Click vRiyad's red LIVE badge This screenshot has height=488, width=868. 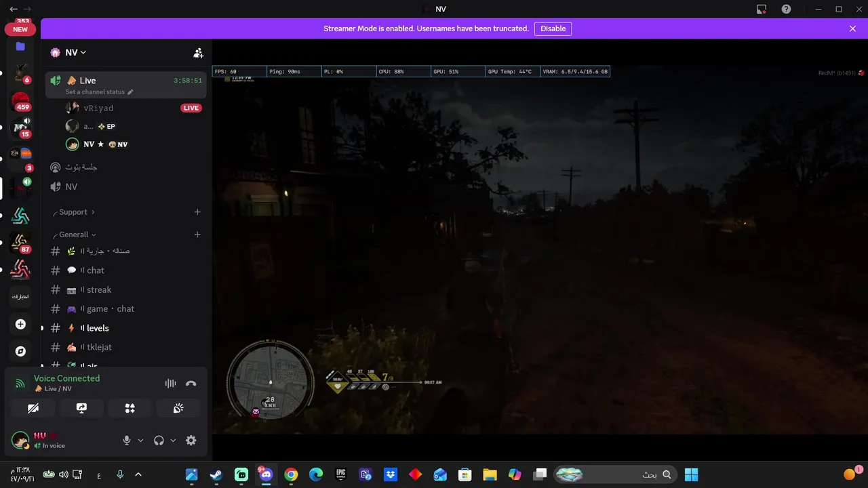point(191,108)
